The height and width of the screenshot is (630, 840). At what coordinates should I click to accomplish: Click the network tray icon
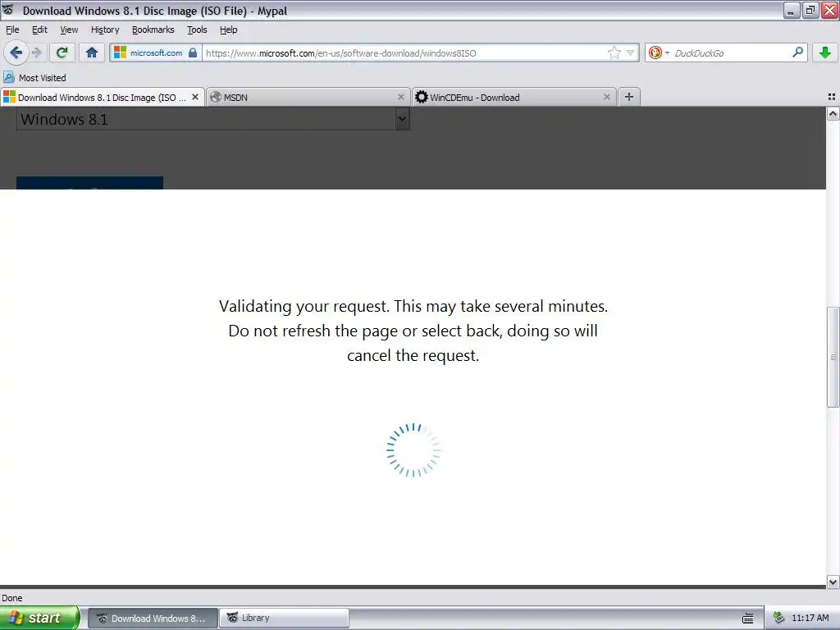(778, 618)
